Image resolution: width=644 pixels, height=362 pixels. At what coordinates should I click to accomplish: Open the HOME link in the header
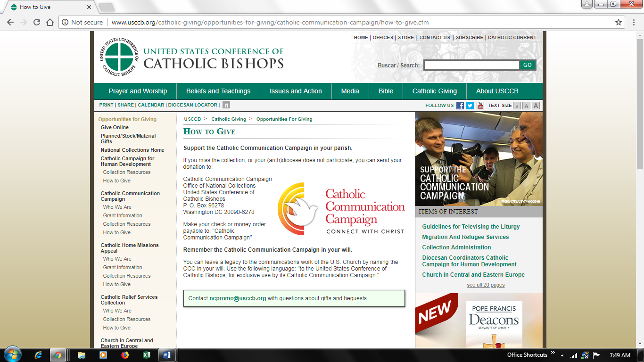coord(361,38)
